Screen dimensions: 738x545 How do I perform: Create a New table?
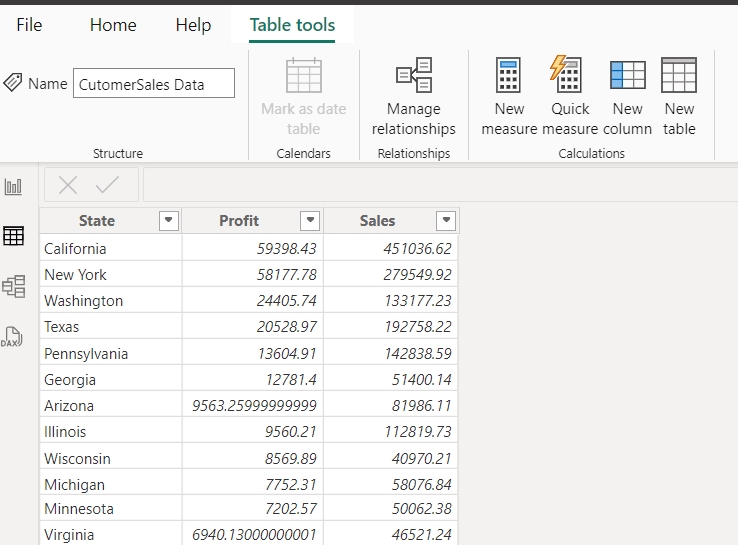(679, 76)
